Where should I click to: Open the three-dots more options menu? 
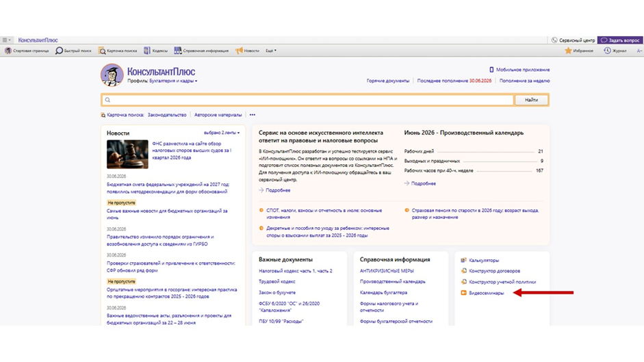tap(252, 115)
